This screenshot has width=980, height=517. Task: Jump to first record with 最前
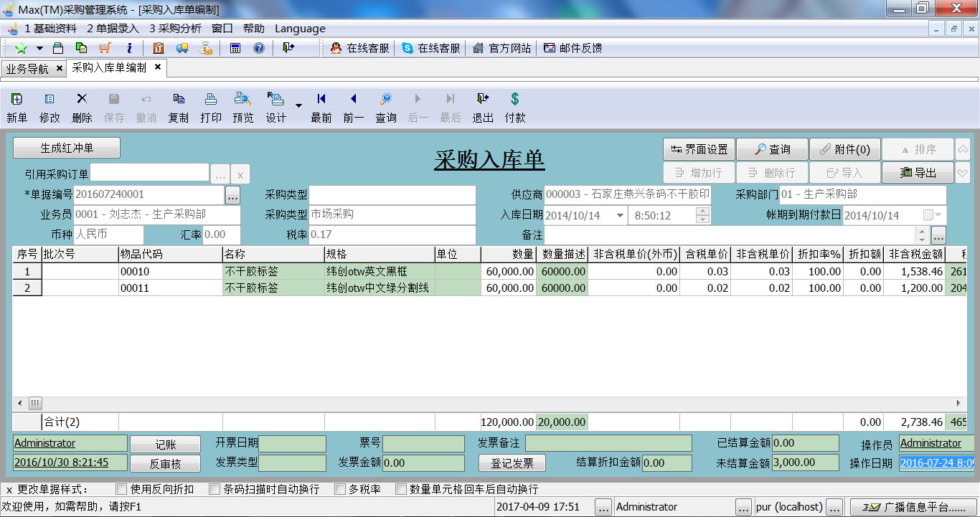pyautogui.click(x=321, y=108)
